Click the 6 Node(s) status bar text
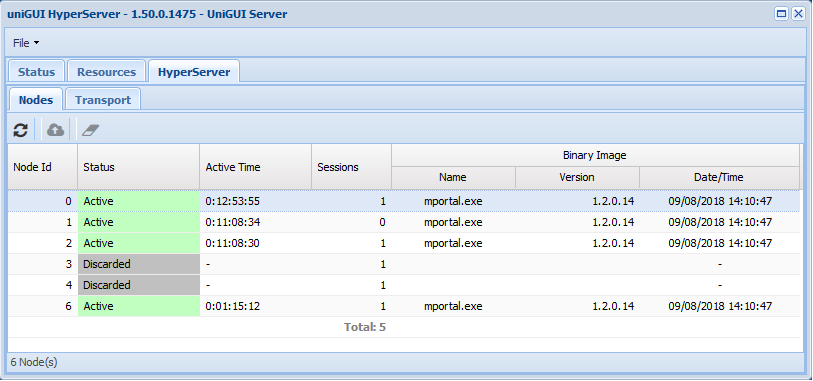 pos(34,362)
